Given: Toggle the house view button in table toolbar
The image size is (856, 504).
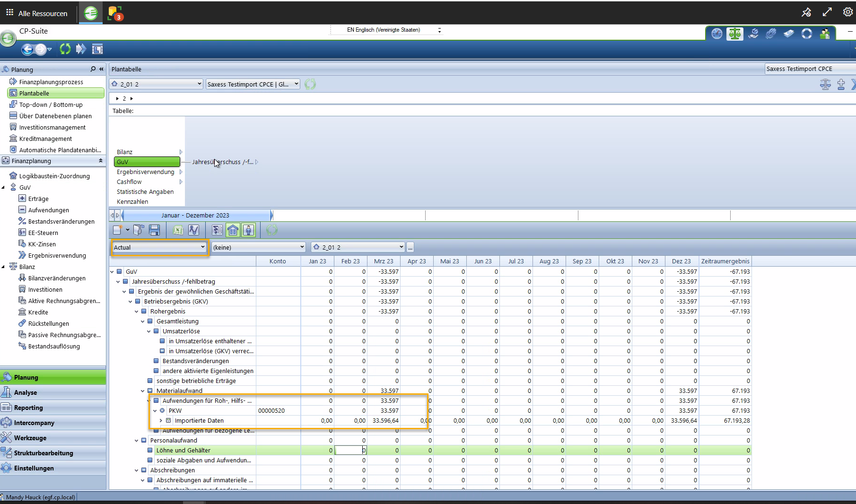Looking at the screenshot, I should click(233, 230).
